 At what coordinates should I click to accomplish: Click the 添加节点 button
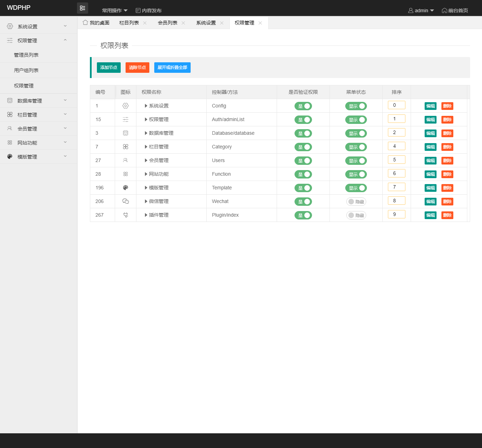coord(109,68)
